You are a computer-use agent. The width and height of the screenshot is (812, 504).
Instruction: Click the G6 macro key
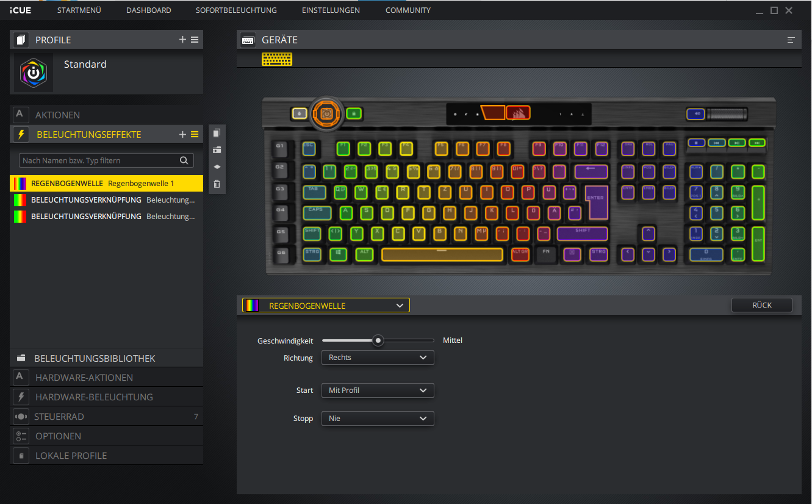tap(280, 254)
